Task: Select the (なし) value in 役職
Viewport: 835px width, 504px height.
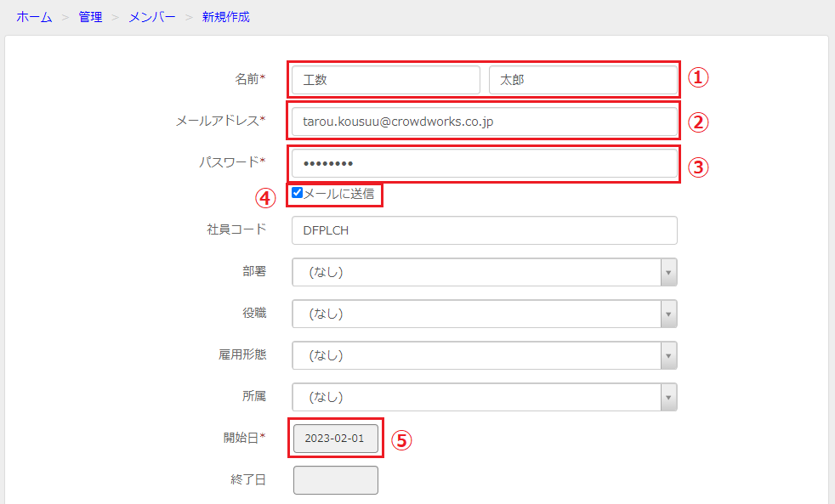Action: click(x=326, y=314)
